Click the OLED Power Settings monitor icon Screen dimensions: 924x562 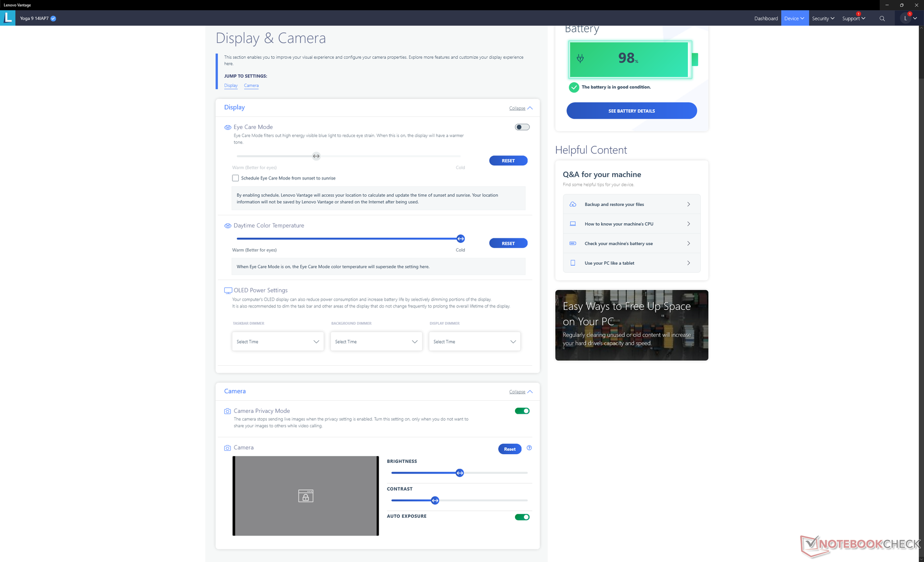click(228, 291)
